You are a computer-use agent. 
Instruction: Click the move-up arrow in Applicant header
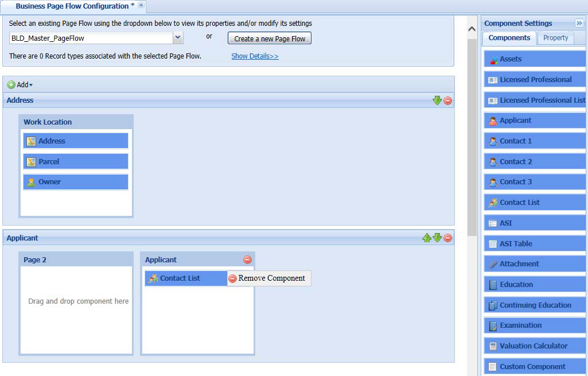click(x=427, y=238)
